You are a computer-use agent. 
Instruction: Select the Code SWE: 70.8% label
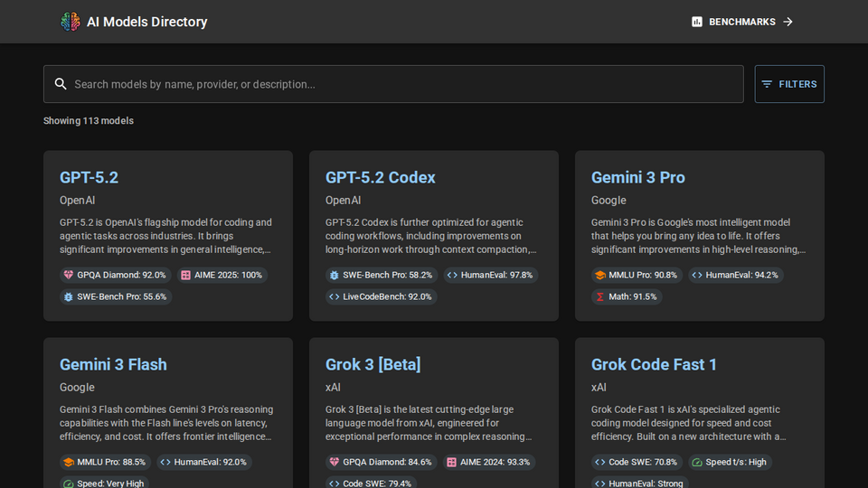643,462
